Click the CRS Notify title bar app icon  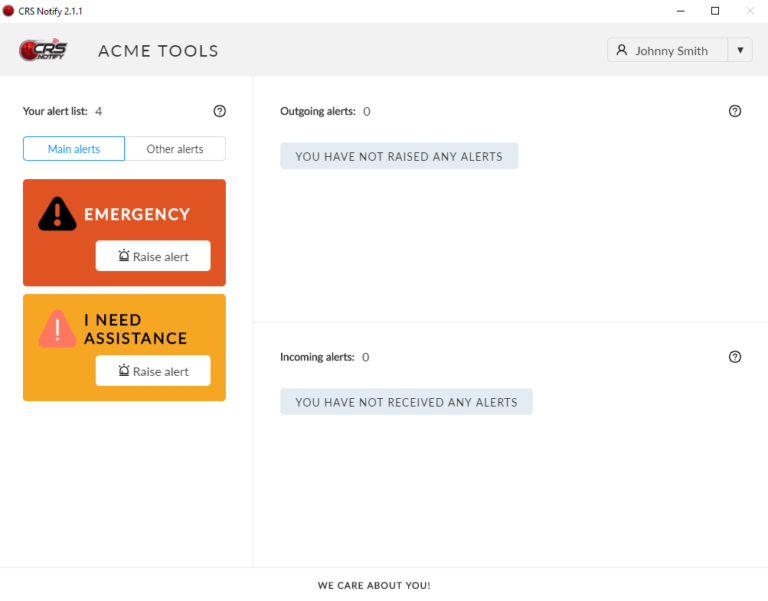pyautogui.click(x=9, y=11)
